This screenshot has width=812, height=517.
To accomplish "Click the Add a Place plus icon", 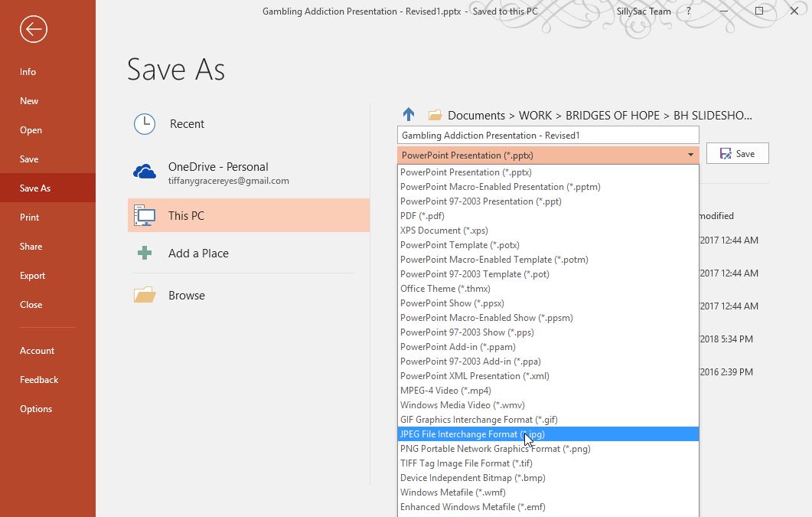I will coord(144,254).
